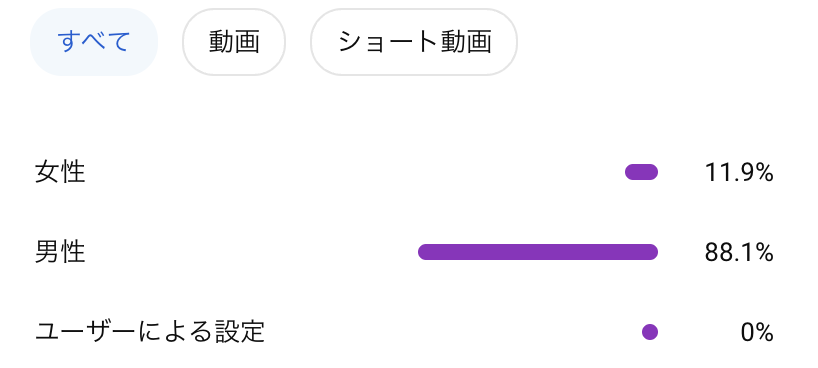Click the word 設定 in bottom row
Image resolution: width=818 pixels, height=368 pixels.
click(240, 332)
